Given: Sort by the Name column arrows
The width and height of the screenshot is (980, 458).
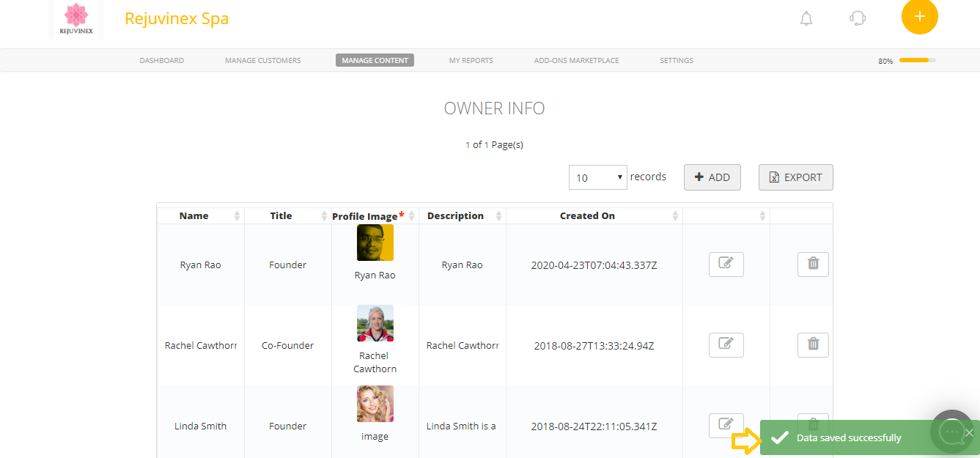Looking at the screenshot, I should 237,216.
